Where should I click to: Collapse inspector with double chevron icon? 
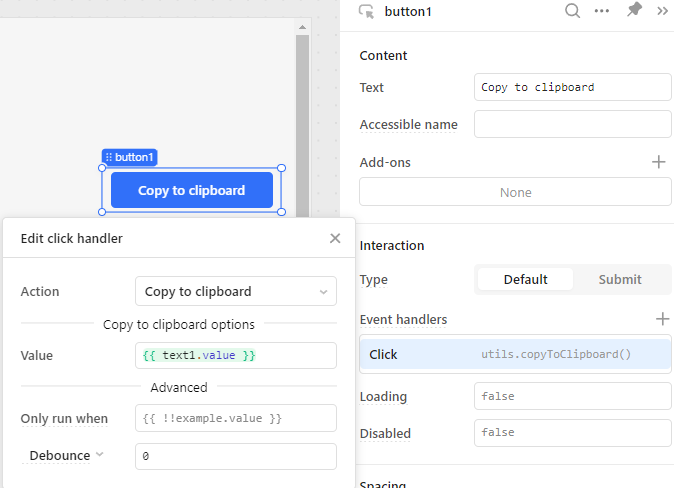click(x=662, y=11)
